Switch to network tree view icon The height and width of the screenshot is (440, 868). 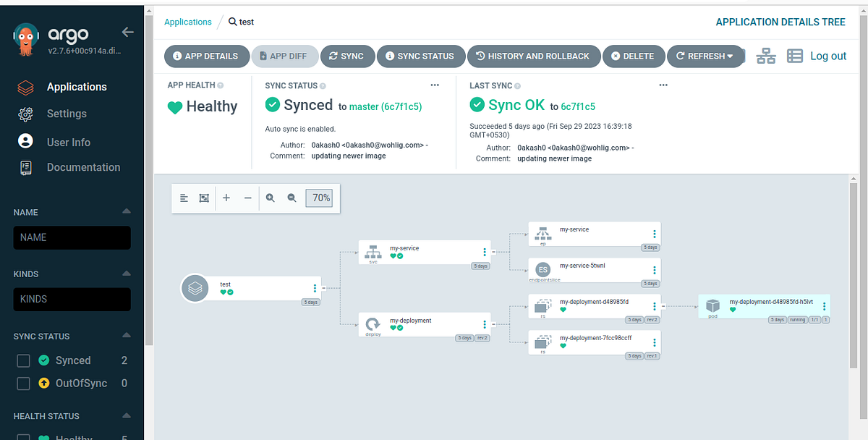pyautogui.click(x=766, y=55)
